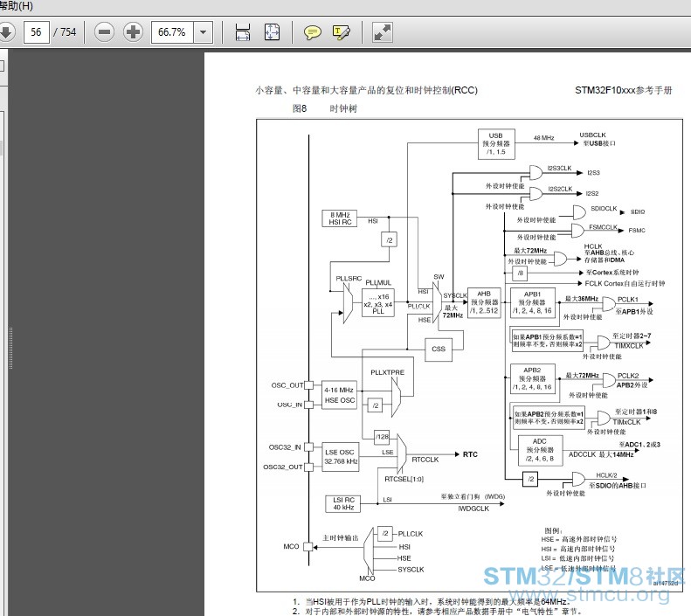Click the 'USB 预分频器' block in diagram
The height and width of the screenshot is (616, 691).
(x=496, y=143)
